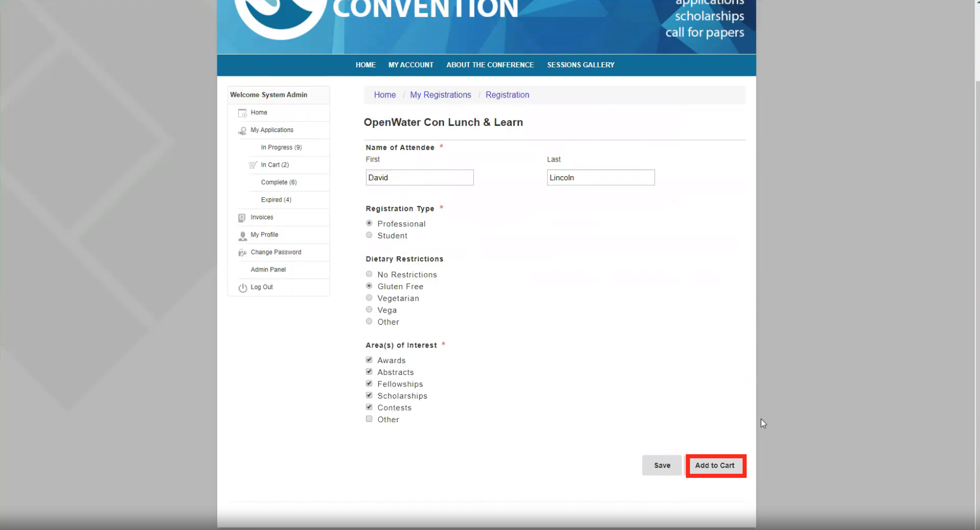Choose Other under Dietary Restrictions
The height and width of the screenshot is (530, 980).
coord(369,321)
